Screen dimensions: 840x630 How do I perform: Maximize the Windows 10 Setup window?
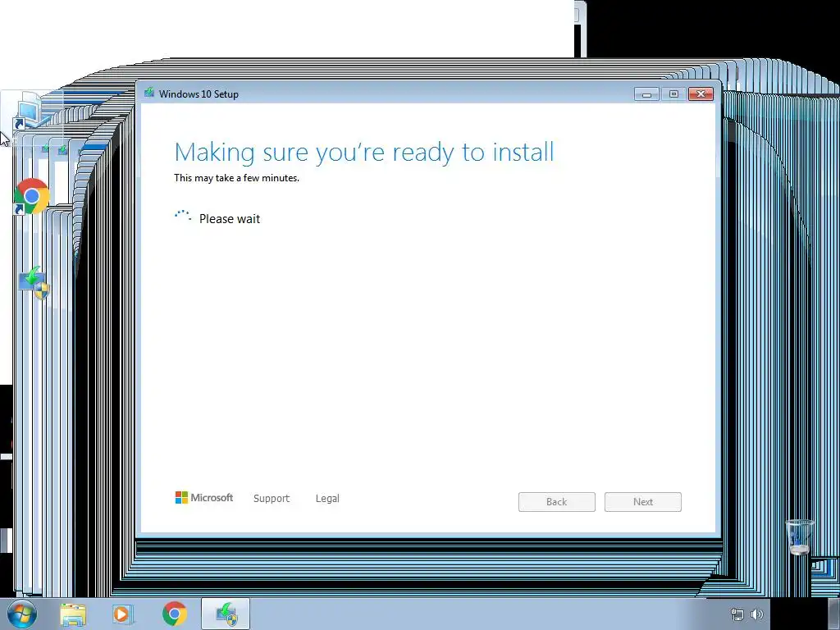673,94
